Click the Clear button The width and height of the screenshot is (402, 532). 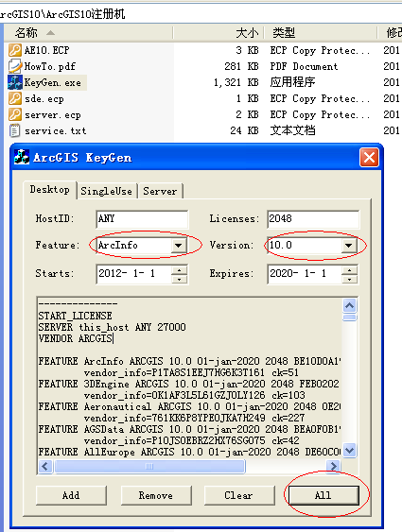tap(239, 495)
